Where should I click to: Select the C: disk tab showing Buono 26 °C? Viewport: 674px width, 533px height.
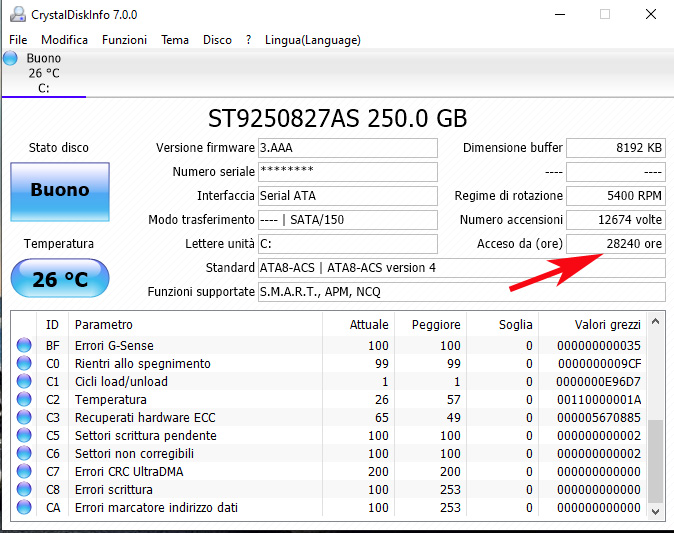click(44, 73)
